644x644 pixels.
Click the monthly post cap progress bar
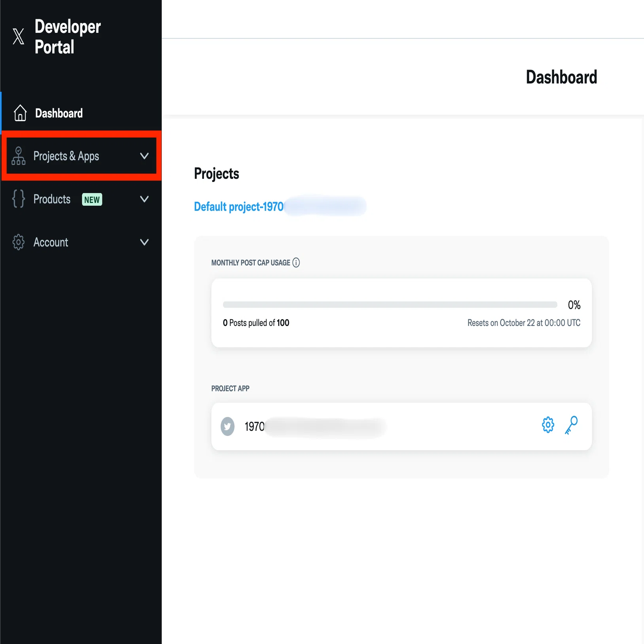tap(390, 305)
